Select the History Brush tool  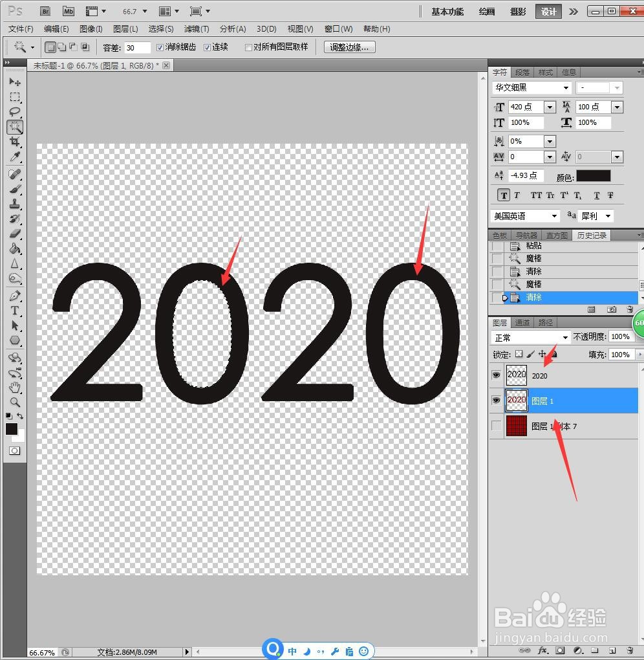point(15,219)
